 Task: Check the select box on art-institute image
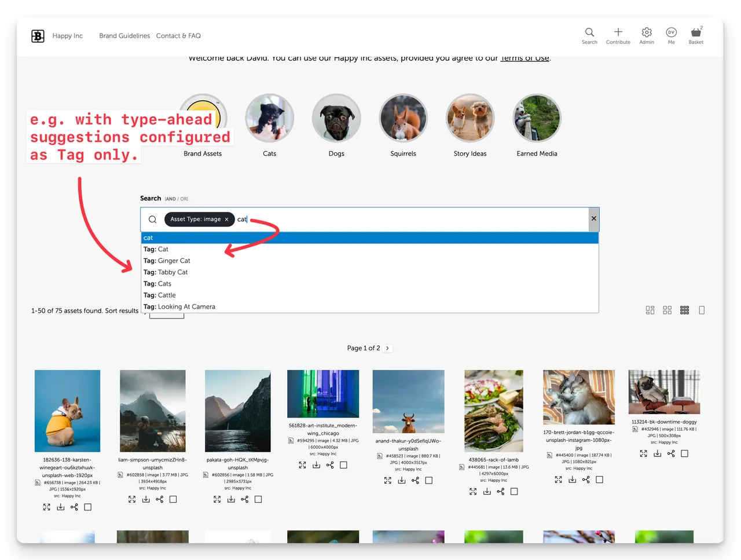point(343,465)
